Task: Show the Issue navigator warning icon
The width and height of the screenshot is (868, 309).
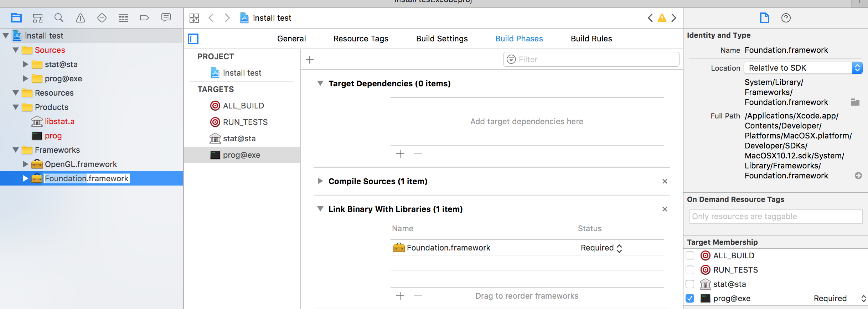Action: tap(81, 18)
